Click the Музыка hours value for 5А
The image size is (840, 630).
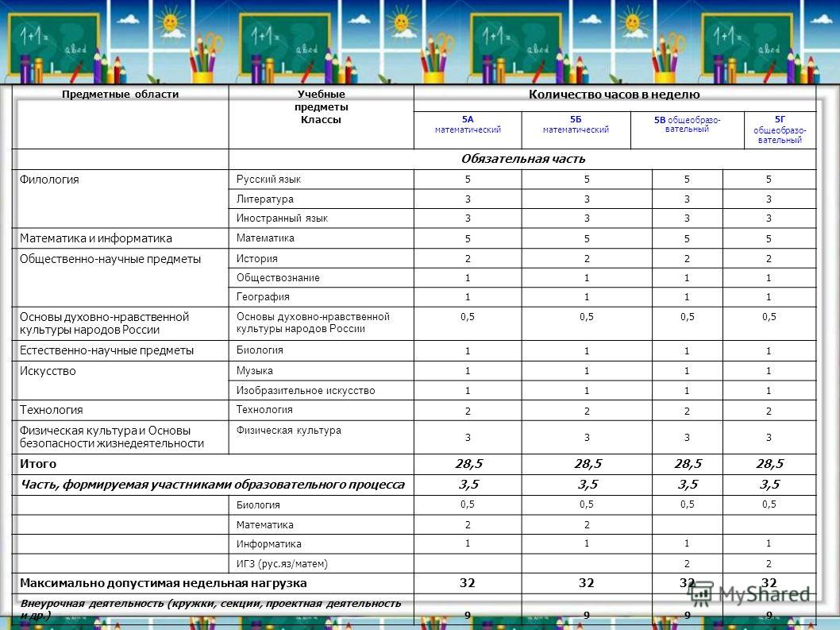pyautogui.click(x=468, y=370)
